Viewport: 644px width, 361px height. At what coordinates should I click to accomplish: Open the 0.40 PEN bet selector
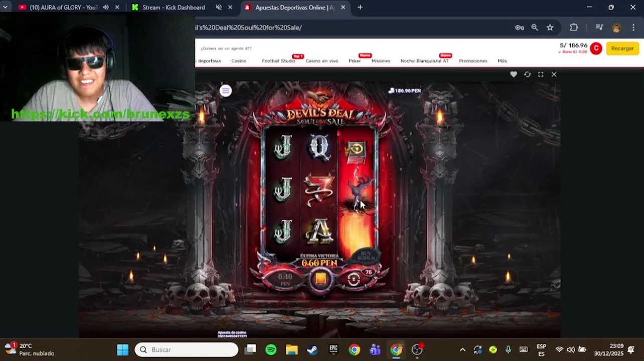[x=285, y=279]
